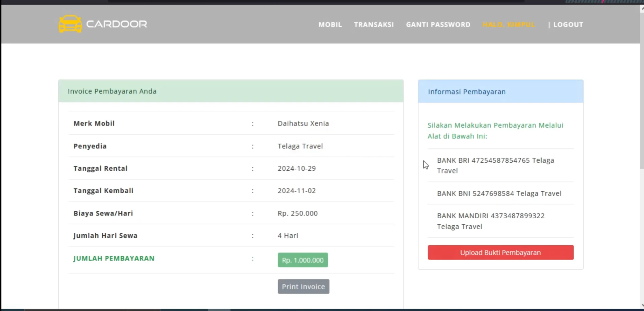Click the Telaga Travel provider value
Screen dimensions: 644x311
click(300, 146)
